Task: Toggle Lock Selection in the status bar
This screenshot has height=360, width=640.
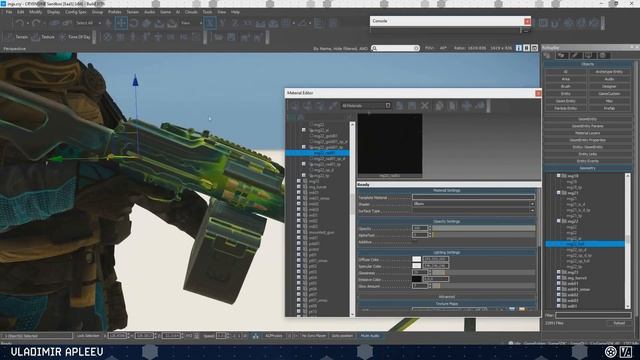Action: point(88,336)
